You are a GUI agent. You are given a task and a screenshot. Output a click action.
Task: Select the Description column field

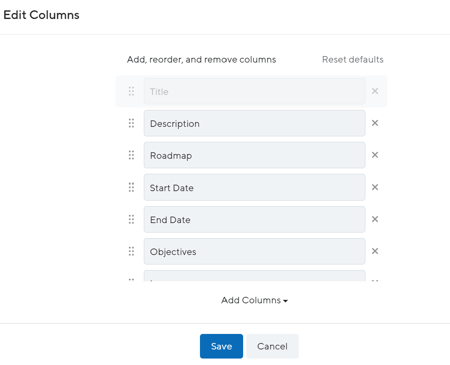tap(254, 123)
